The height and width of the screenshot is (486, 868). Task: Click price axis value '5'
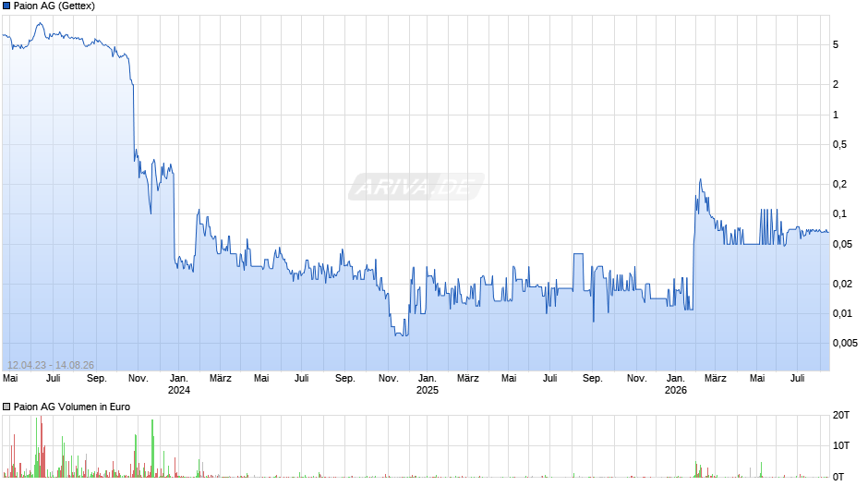(x=836, y=45)
